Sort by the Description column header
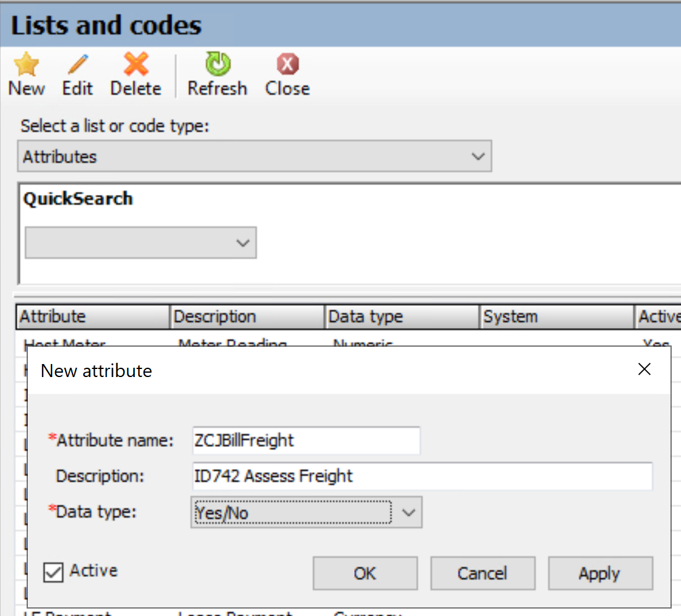Viewport: 681px width, 616px height. [247, 317]
